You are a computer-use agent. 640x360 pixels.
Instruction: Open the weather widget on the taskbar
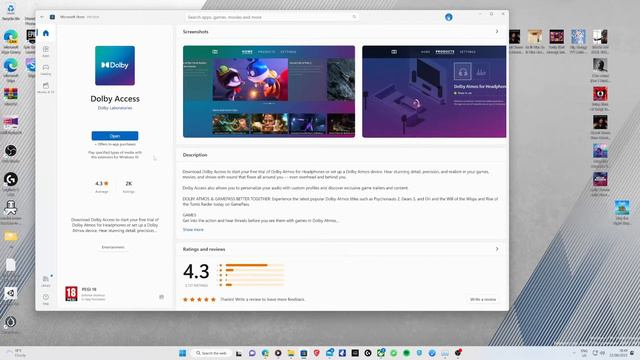tap(16, 353)
